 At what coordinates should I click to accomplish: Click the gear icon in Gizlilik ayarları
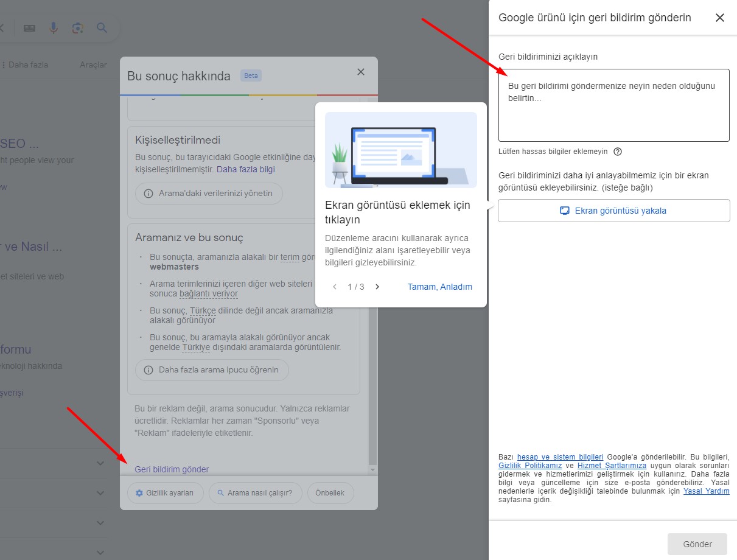click(139, 493)
